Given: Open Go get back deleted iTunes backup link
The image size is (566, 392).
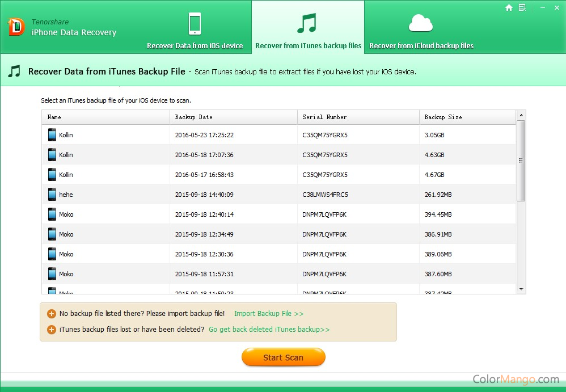Looking at the screenshot, I should [x=269, y=330].
